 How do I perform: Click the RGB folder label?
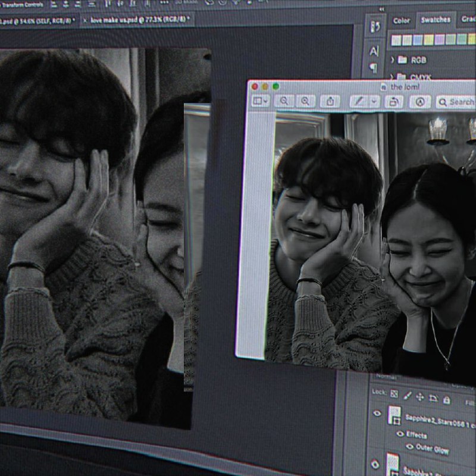click(419, 60)
